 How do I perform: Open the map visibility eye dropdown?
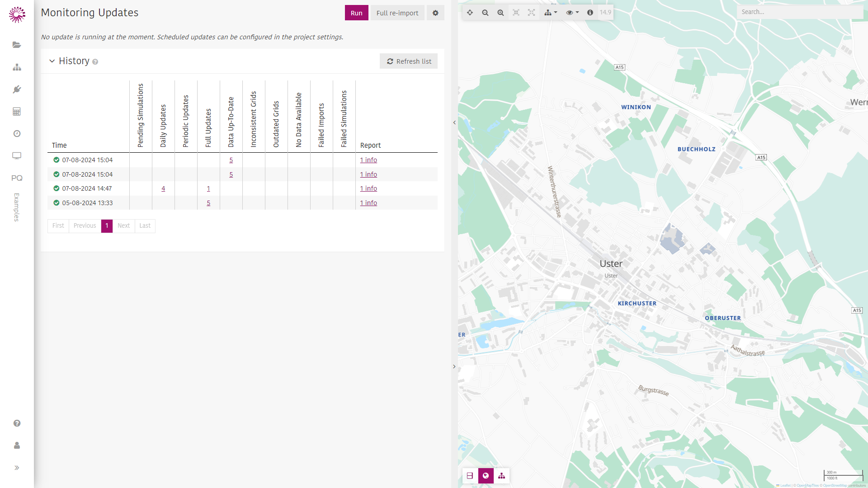pyautogui.click(x=572, y=13)
